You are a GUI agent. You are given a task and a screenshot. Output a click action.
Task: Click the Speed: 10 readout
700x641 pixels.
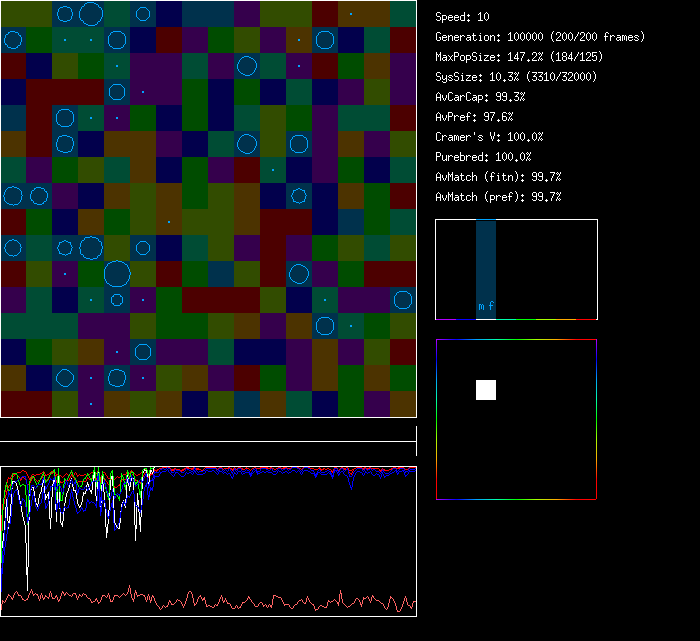(x=463, y=17)
